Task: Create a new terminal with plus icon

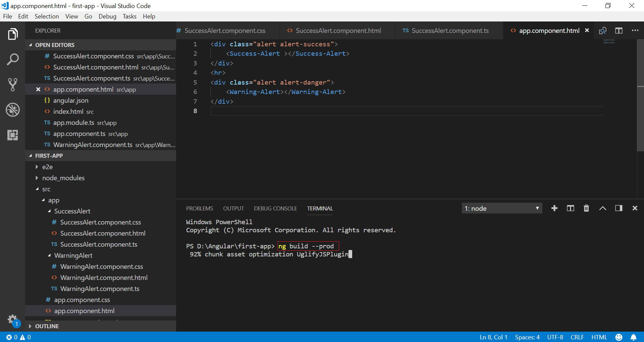Action: tap(554, 208)
